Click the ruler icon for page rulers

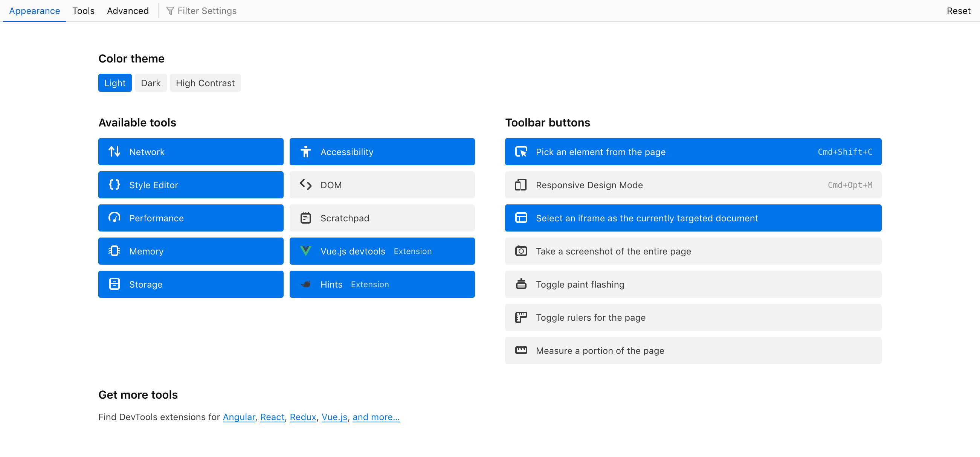[x=521, y=317]
